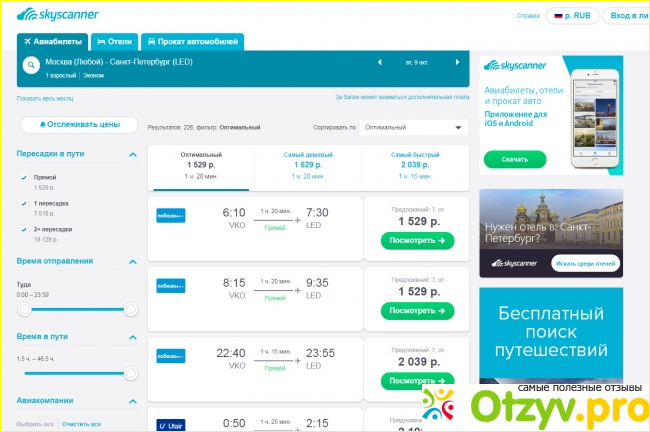
Task: Click the Pobeda airline logo on 6:10 flight
Action: coord(171,215)
